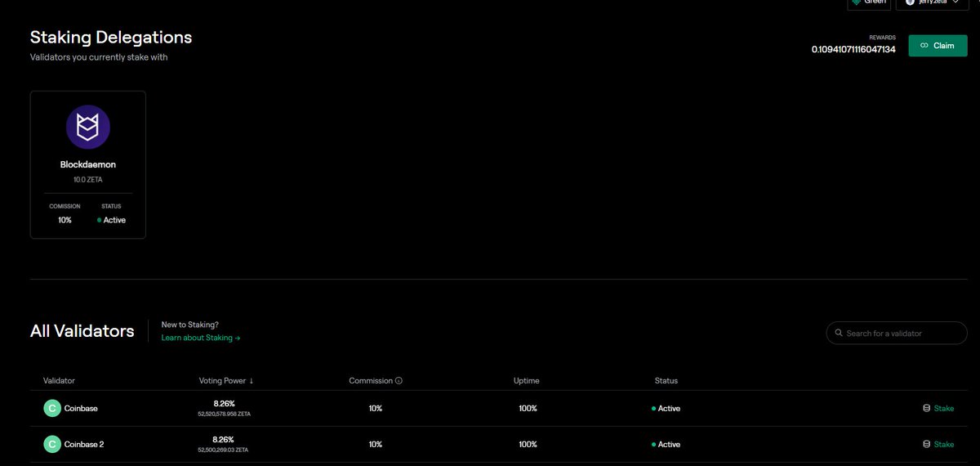Select the Coinbase validator name

click(81, 408)
